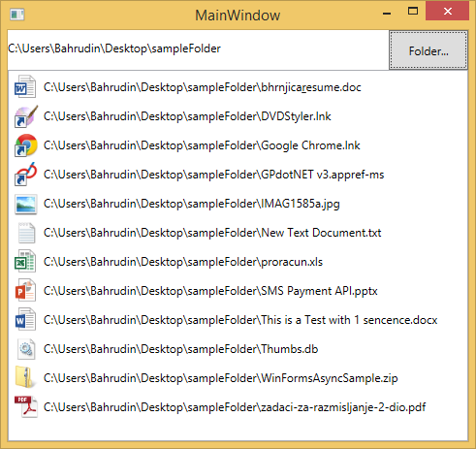Image resolution: width=476 pixels, height=449 pixels.
Task: Click the image thumbnail for IMAG1585a.jpg
Action: [26, 204]
